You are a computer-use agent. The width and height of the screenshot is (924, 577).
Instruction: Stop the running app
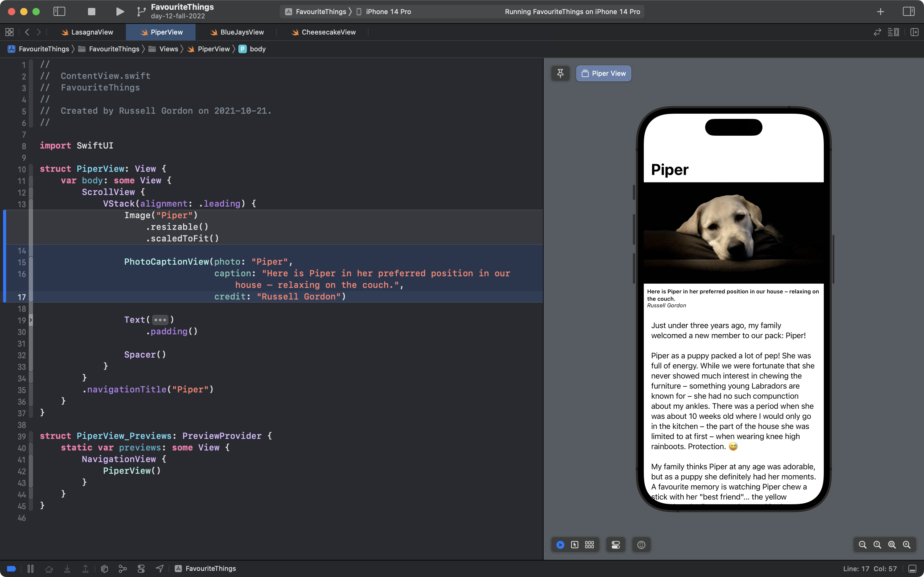tap(92, 11)
